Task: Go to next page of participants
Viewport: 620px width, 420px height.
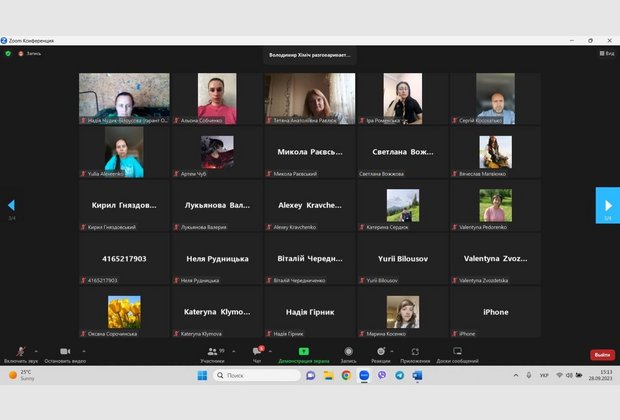Action: click(x=607, y=205)
